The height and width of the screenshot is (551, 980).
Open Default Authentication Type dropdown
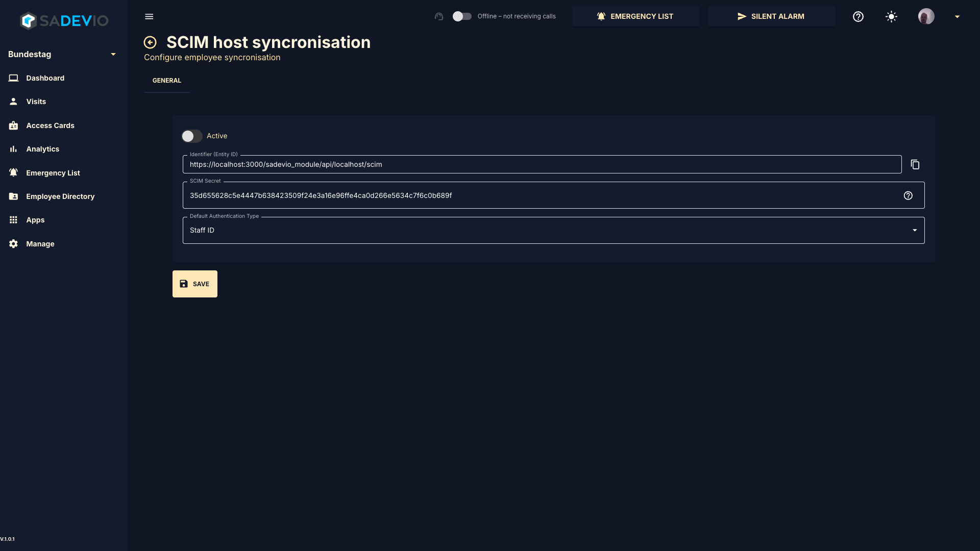pyautogui.click(x=553, y=230)
